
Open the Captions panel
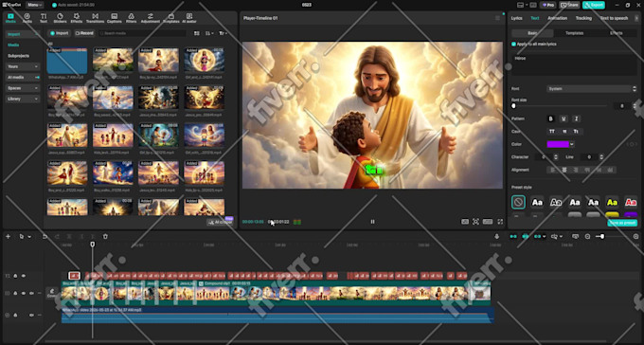(x=115, y=18)
